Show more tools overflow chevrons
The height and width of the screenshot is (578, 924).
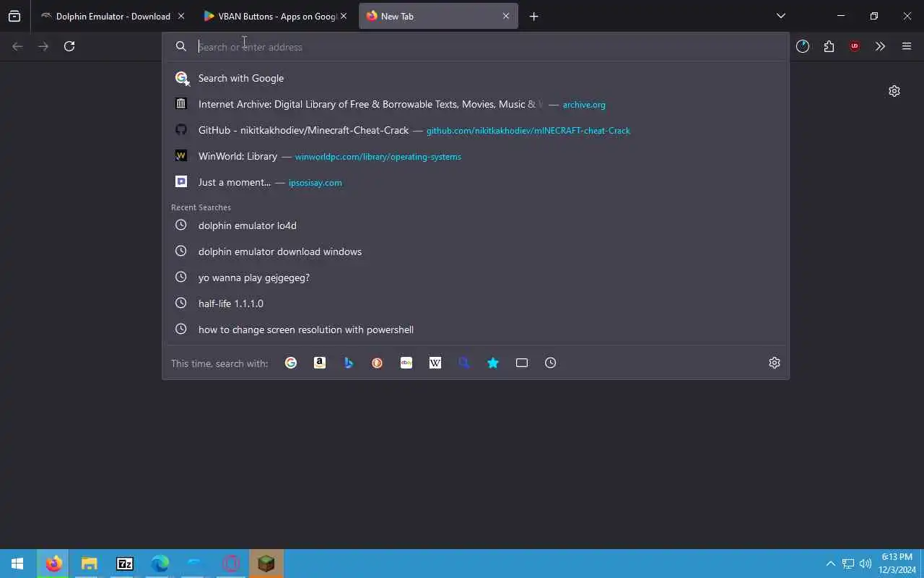coord(880,46)
